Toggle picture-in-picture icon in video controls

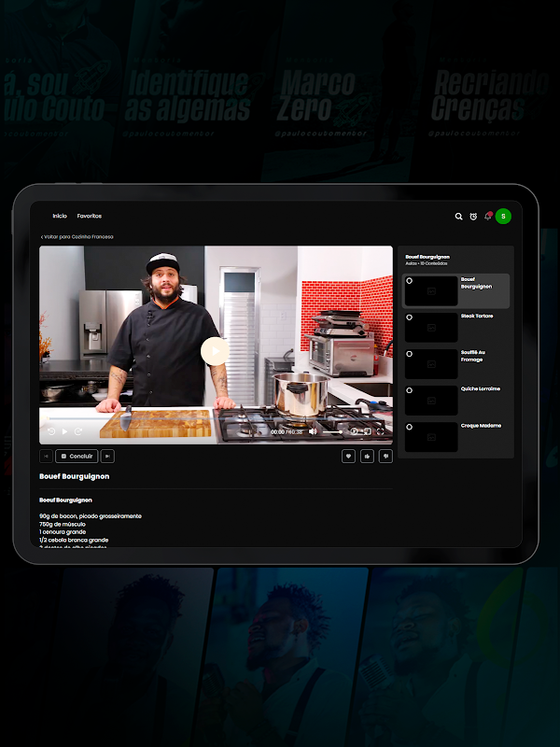click(367, 431)
